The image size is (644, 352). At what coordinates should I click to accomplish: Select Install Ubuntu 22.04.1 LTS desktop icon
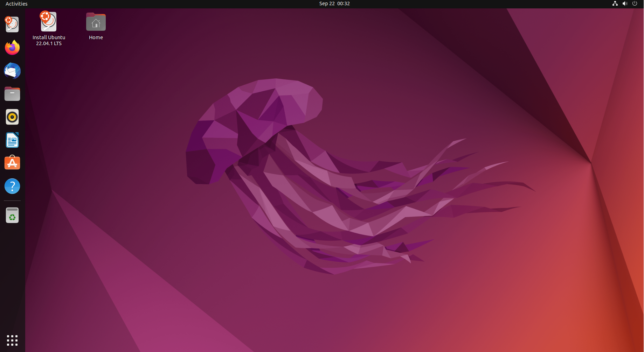click(49, 29)
